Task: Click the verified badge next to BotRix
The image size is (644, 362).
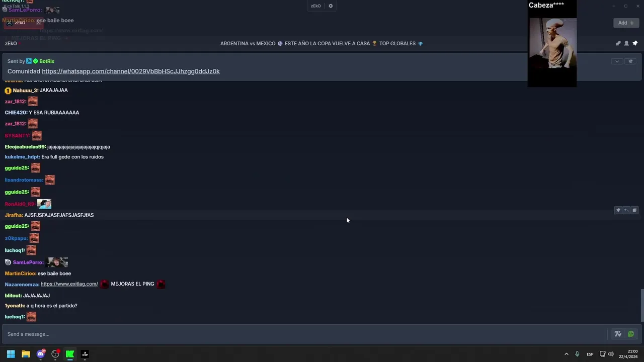Action: click(x=35, y=61)
